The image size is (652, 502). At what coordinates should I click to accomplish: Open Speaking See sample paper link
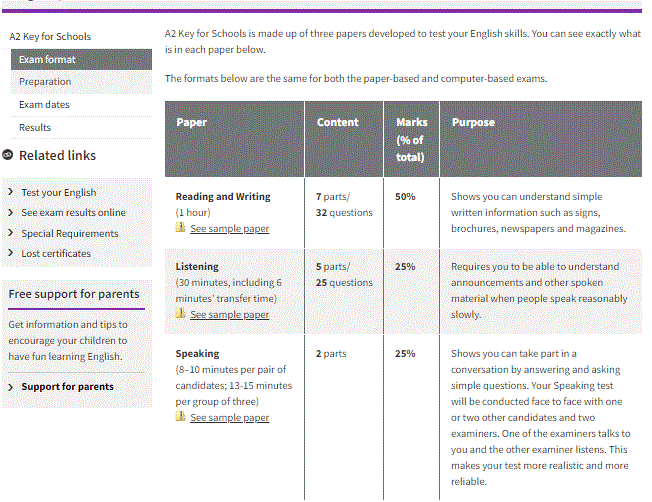(230, 417)
